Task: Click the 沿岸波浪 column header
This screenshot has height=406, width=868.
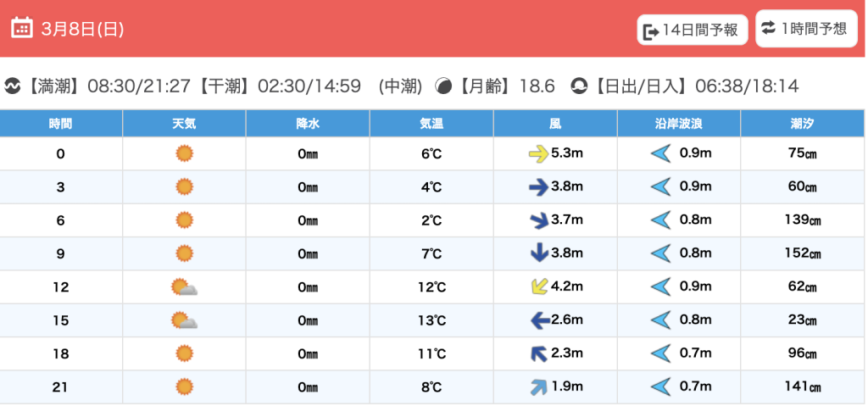Action: [678, 124]
